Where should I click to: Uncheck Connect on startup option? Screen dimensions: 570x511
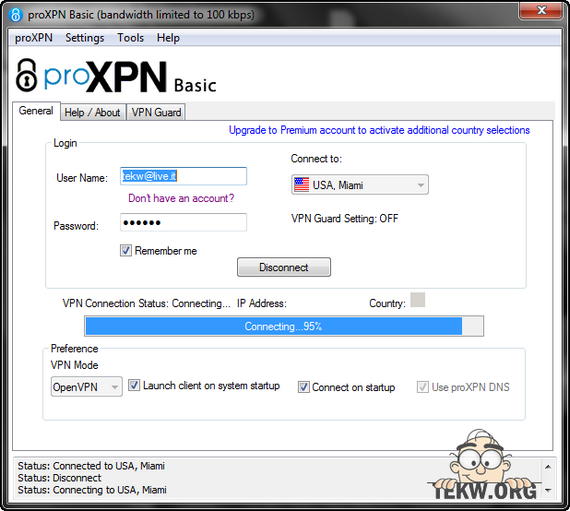coord(304,387)
